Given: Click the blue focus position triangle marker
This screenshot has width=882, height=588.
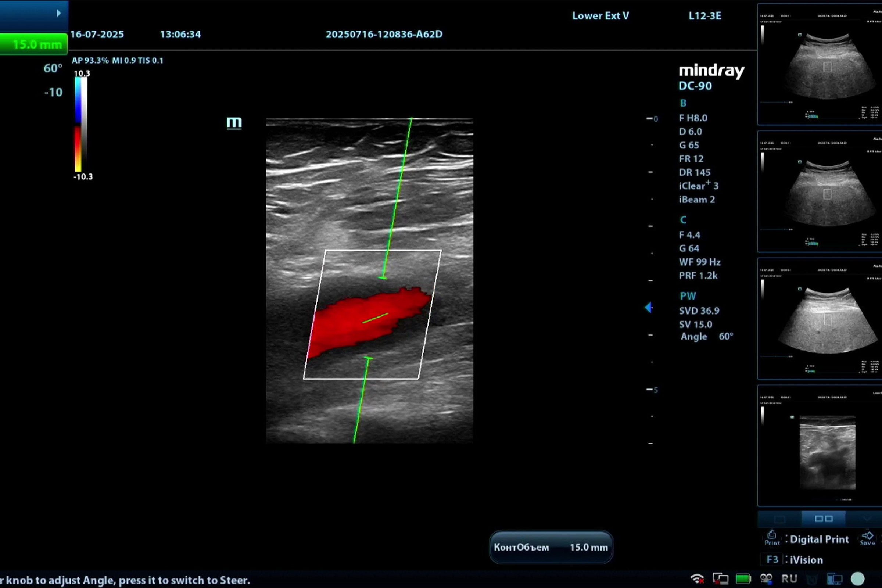Looking at the screenshot, I should click(648, 308).
